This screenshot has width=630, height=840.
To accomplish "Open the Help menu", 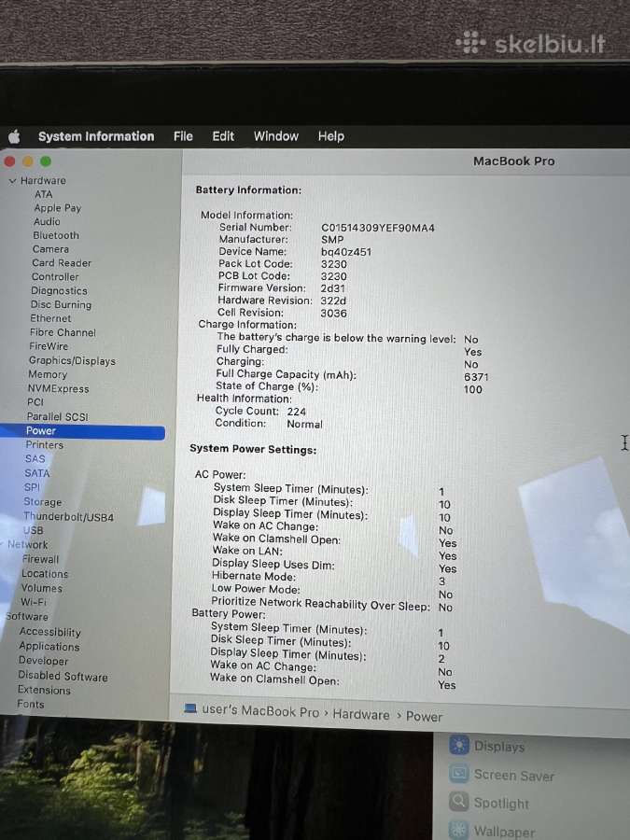I will [x=331, y=136].
